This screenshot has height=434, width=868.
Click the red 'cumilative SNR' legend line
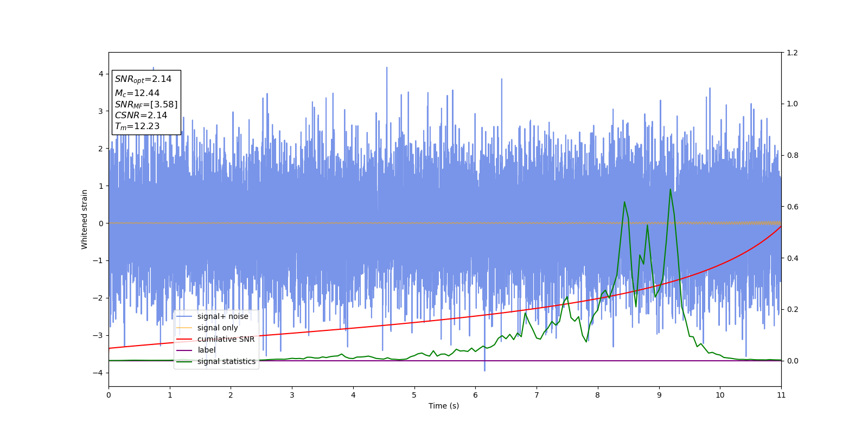click(x=184, y=339)
